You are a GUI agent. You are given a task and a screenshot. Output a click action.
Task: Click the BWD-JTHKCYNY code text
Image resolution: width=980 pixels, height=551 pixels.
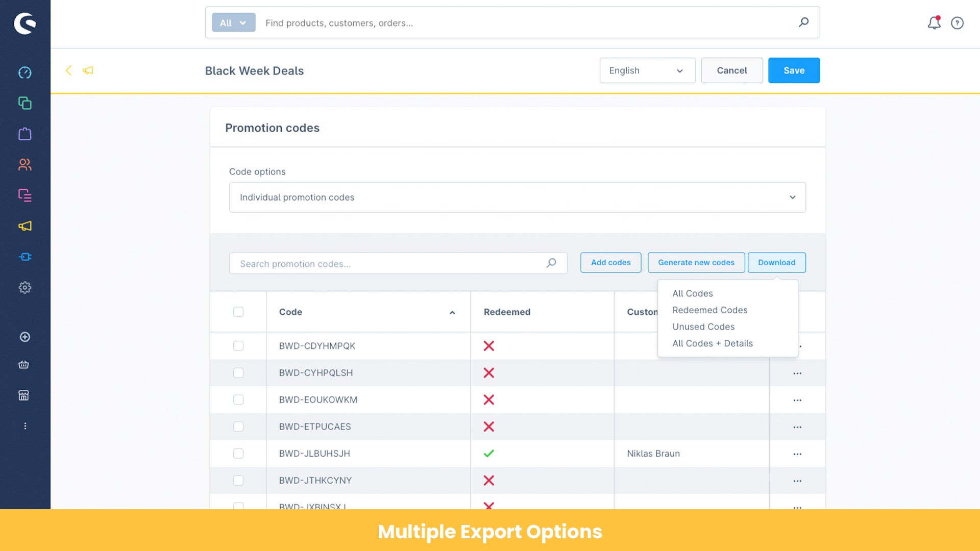[315, 481]
